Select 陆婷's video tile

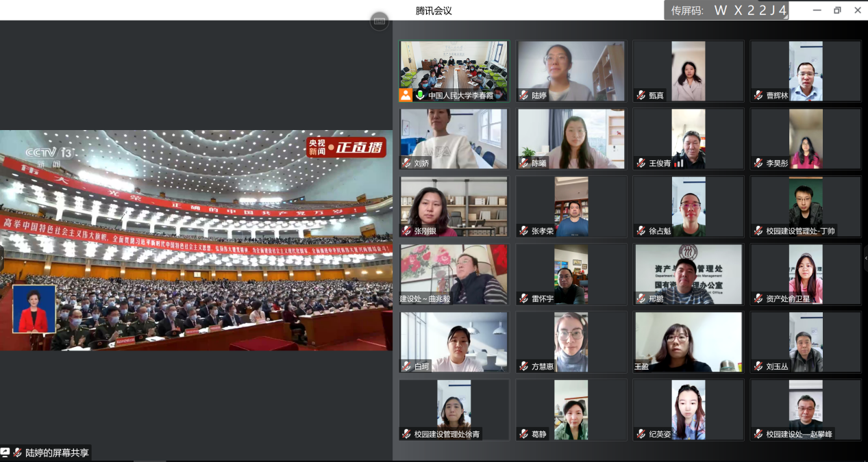[x=571, y=71]
